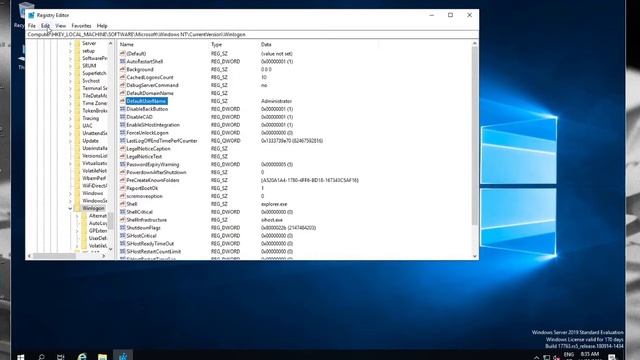
Task: Open the View menu
Action: pyautogui.click(x=60, y=26)
